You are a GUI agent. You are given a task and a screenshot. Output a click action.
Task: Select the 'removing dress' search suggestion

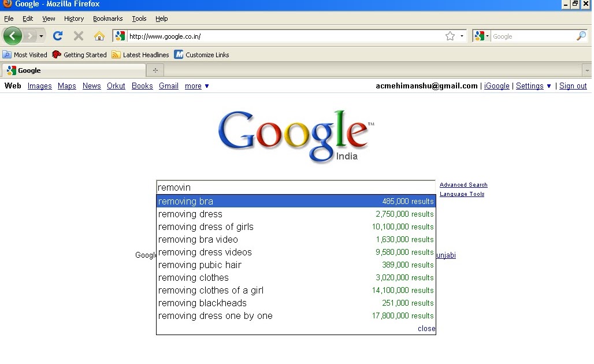click(x=190, y=214)
